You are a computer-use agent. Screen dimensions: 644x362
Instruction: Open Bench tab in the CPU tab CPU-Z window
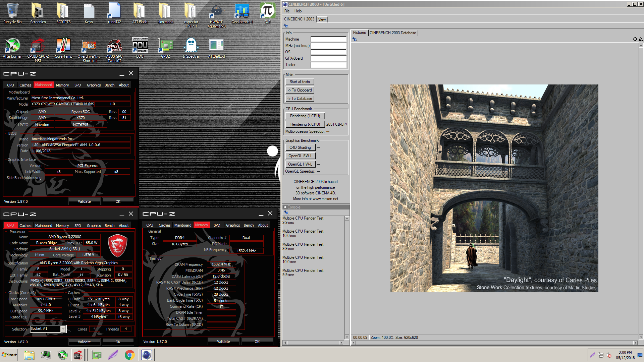point(109,226)
